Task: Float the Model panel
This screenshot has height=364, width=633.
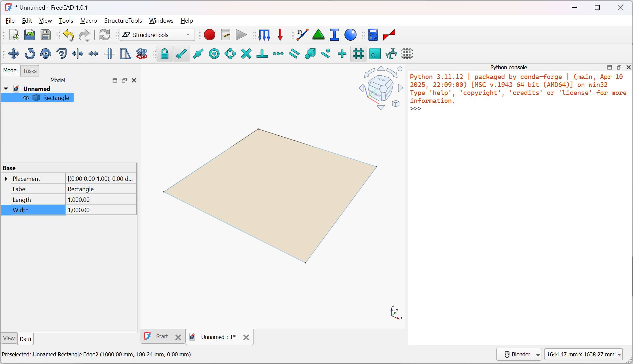Action: 124,80
